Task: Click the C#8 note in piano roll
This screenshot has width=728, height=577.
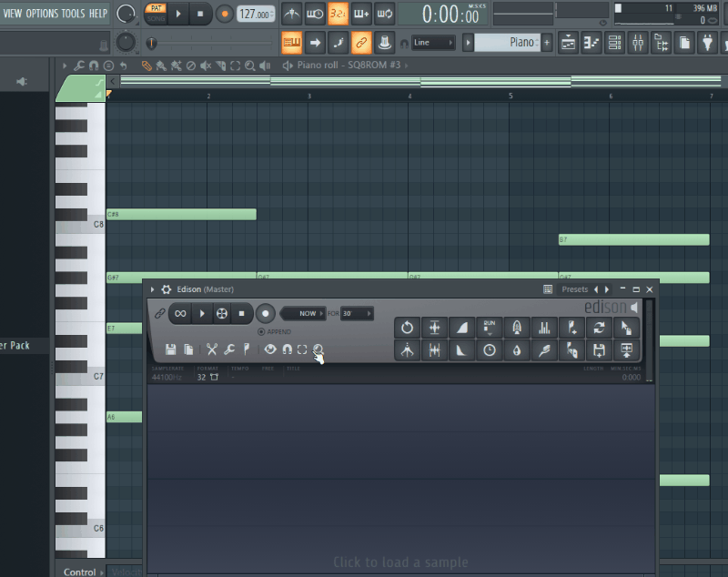Action: (181, 214)
